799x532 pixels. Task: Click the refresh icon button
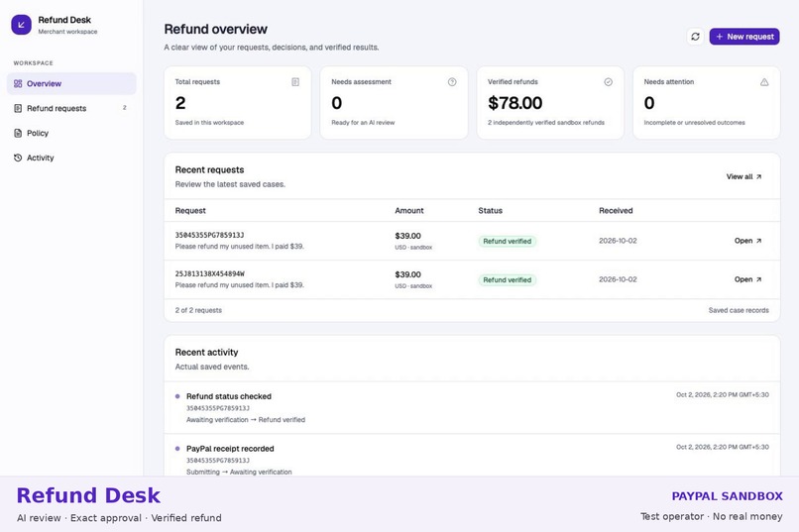click(695, 37)
